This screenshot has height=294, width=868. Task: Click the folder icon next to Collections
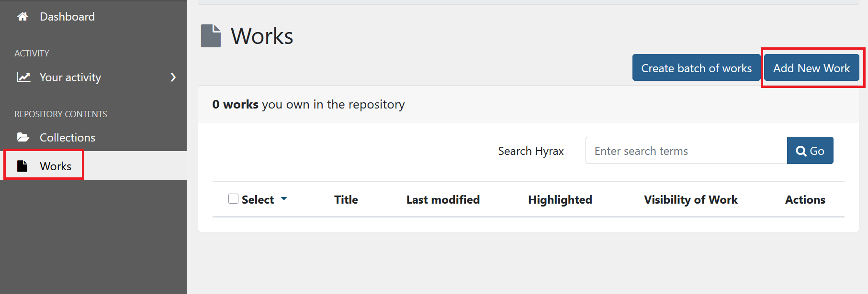[23, 138]
